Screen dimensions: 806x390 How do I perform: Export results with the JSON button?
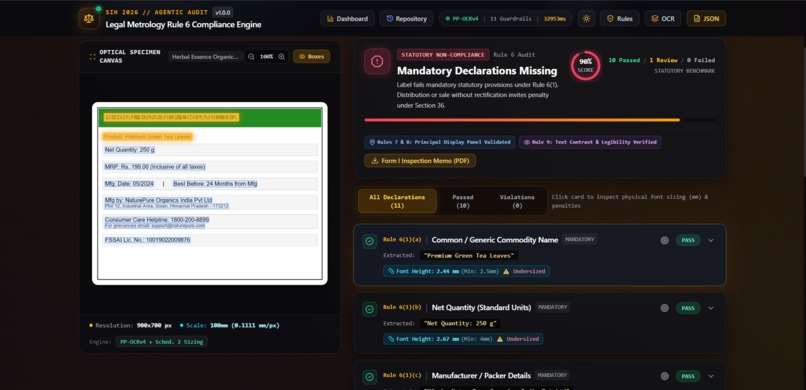click(706, 18)
